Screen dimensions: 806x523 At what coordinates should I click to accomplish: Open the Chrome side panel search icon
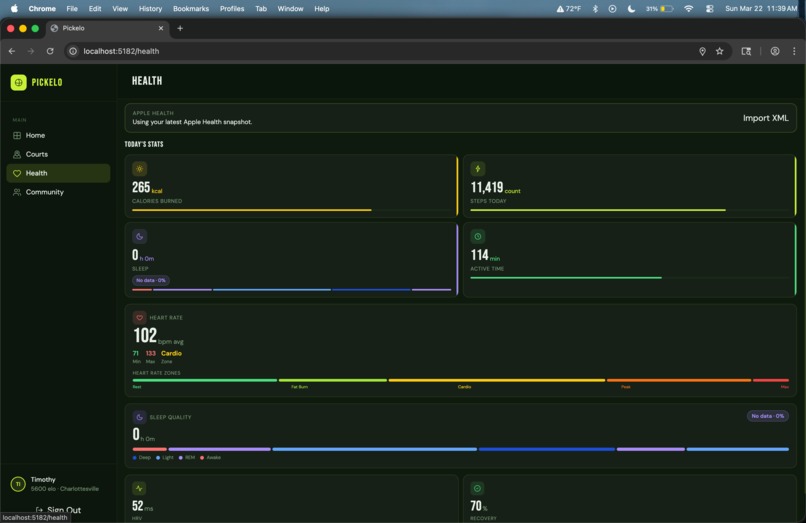(746, 51)
